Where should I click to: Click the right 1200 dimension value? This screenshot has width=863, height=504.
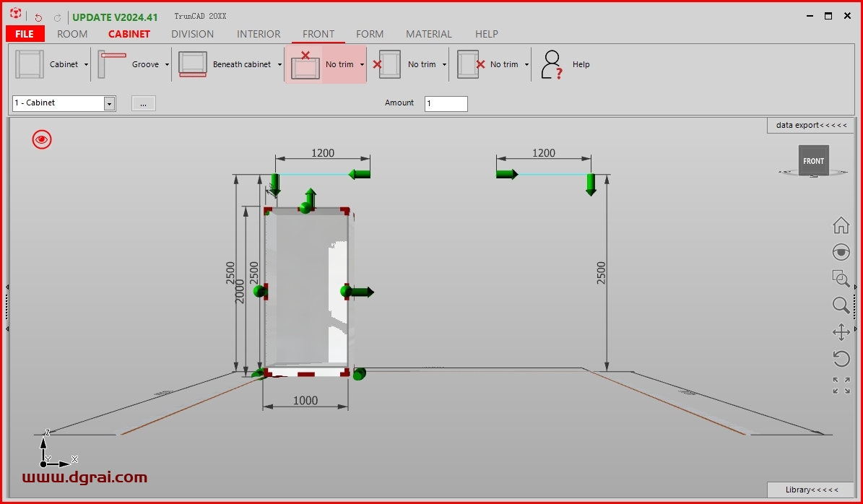click(x=544, y=153)
